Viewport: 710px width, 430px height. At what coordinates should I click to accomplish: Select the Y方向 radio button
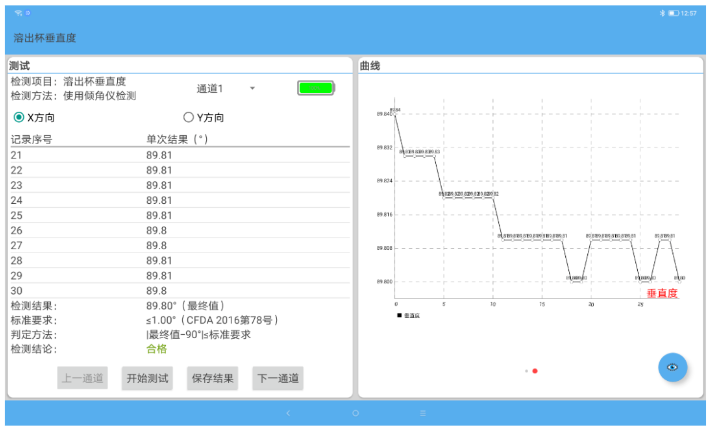tap(188, 117)
